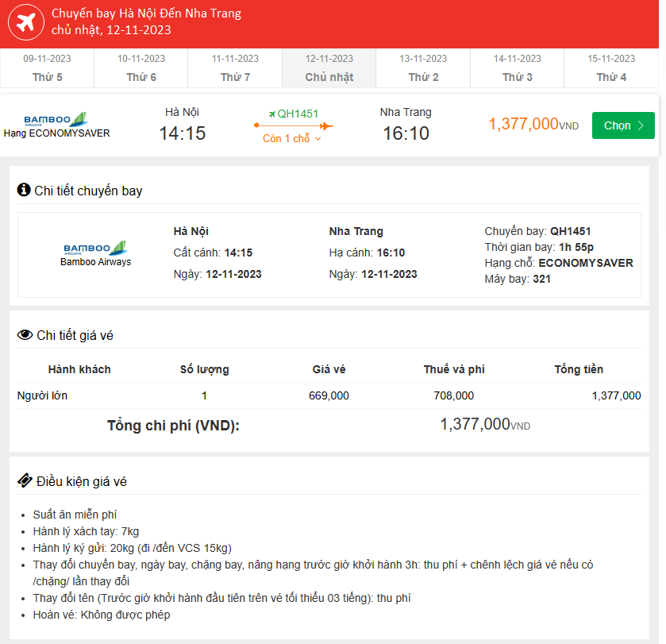Click the Hạng ECONOMYSAVER label under Bamboo logo
The width and height of the screenshot is (666, 644).
pos(57,133)
